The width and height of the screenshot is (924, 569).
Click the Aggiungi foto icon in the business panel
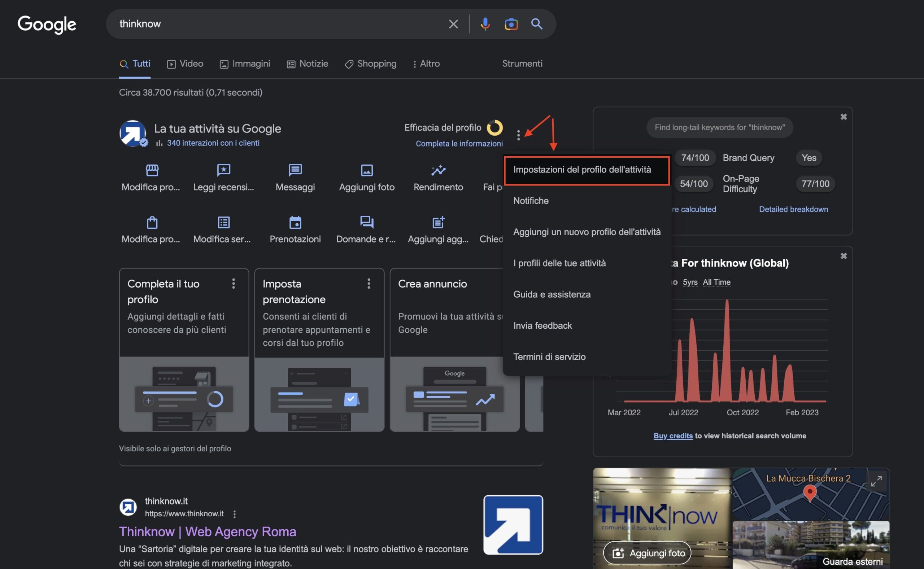[367, 170]
